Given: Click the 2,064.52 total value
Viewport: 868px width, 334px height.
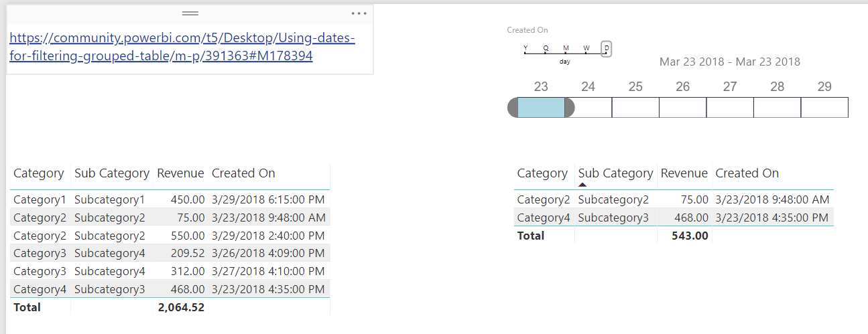Looking at the screenshot, I should point(181,307).
